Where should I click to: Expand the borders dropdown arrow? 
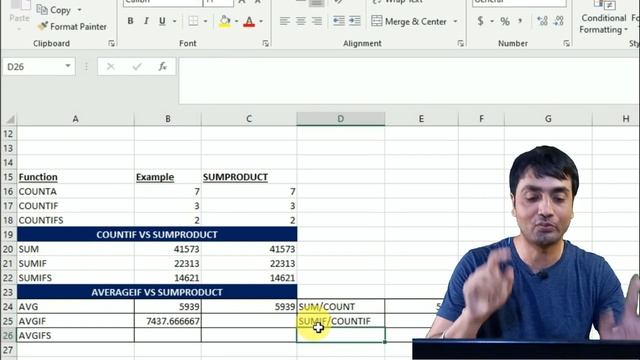pyautogui.click(x=205, y=21)
